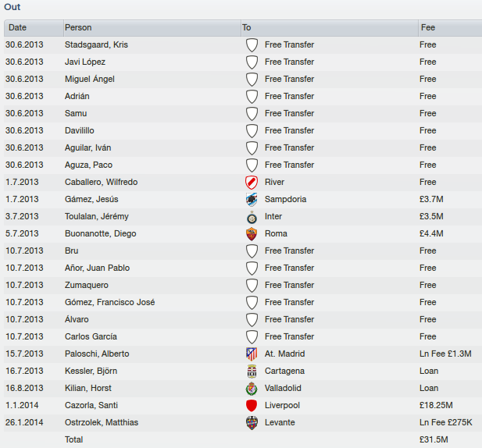Viewport: 482px width, 448px height.
Task: Open Cazorla, Santi player profile
Action: pos(91,405)
